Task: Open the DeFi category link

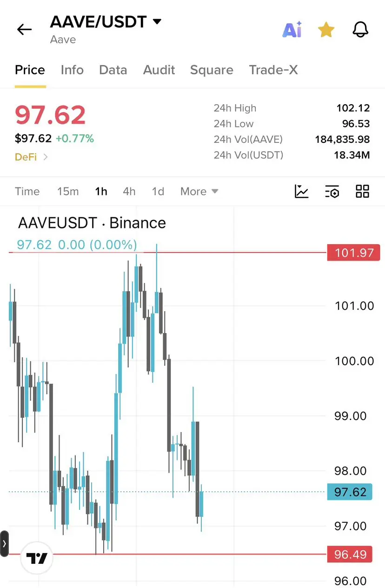Action: pos(31,157)
